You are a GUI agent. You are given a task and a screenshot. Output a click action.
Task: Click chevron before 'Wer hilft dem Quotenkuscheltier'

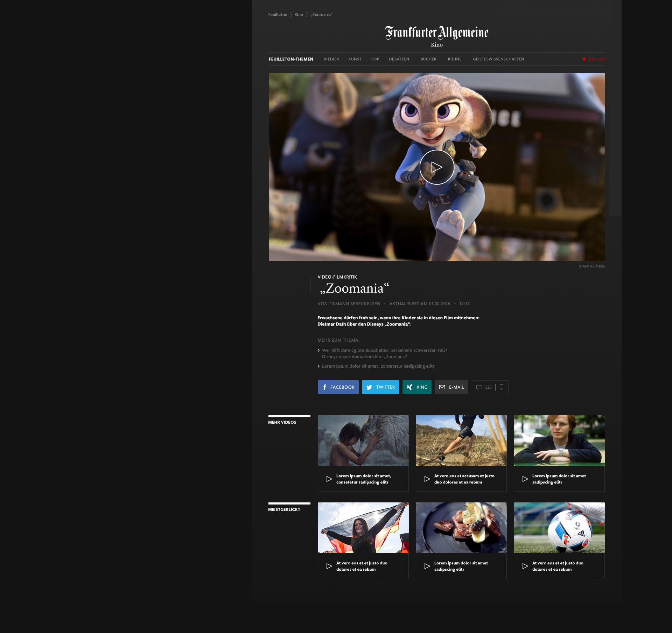click(x=318, y=350)
